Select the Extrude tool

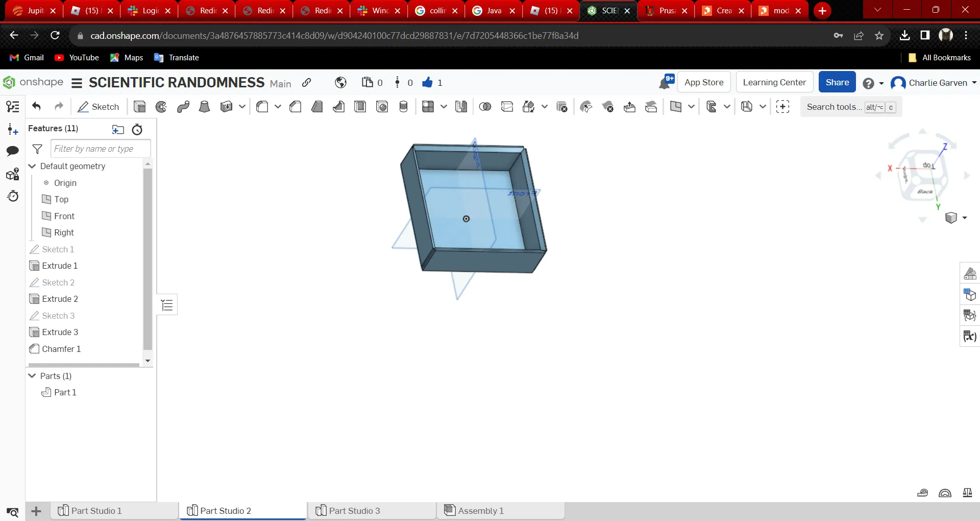(x=139, y=107)
